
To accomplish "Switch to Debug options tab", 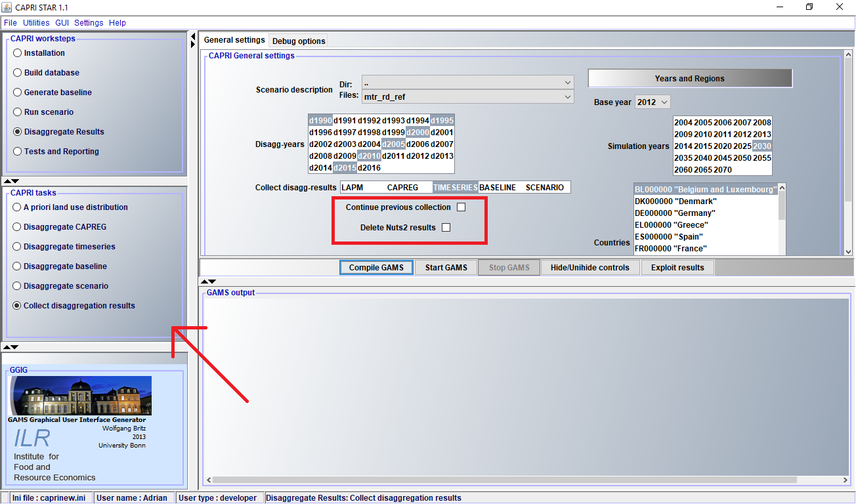I will point(299,41).
